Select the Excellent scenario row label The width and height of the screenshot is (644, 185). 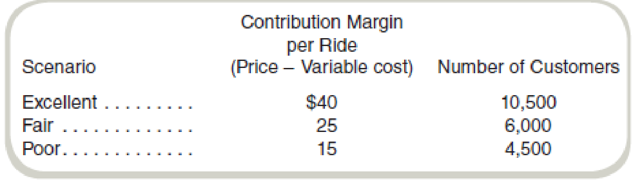[60, 103]
